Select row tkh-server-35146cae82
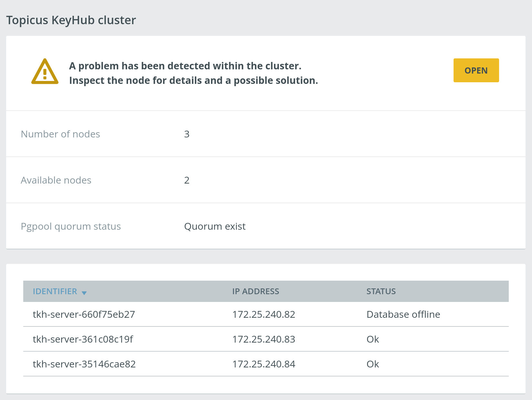This screenshot has height=400, width=532. click(266, 364)
